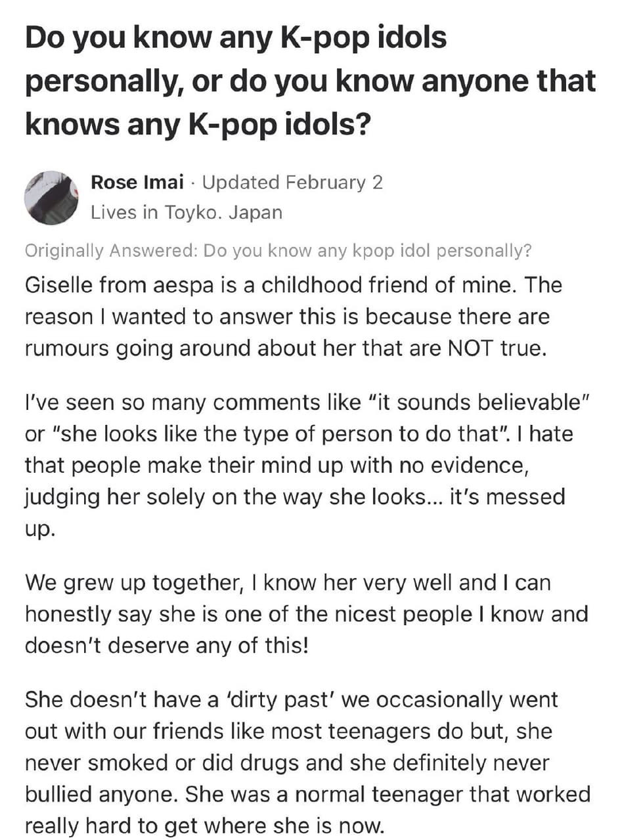Click Rose Imai's profile avatar
Screen dimensions: 622x840
pyautogui.click(x=51, y=198)
